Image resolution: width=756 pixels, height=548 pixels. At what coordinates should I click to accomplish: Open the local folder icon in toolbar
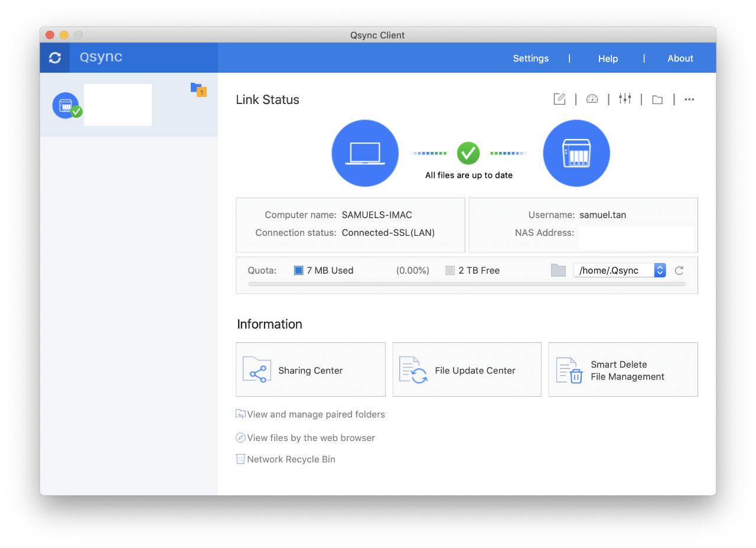tap(657, 100)
